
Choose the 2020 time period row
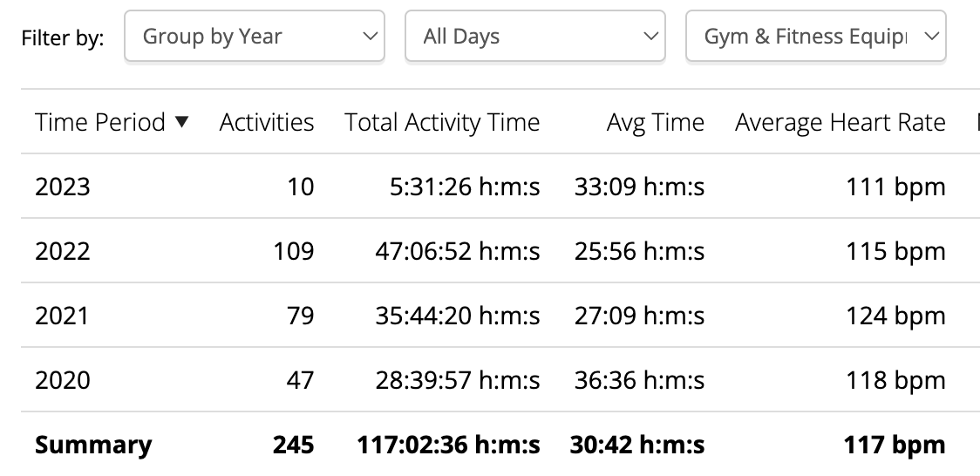[63, 380]
